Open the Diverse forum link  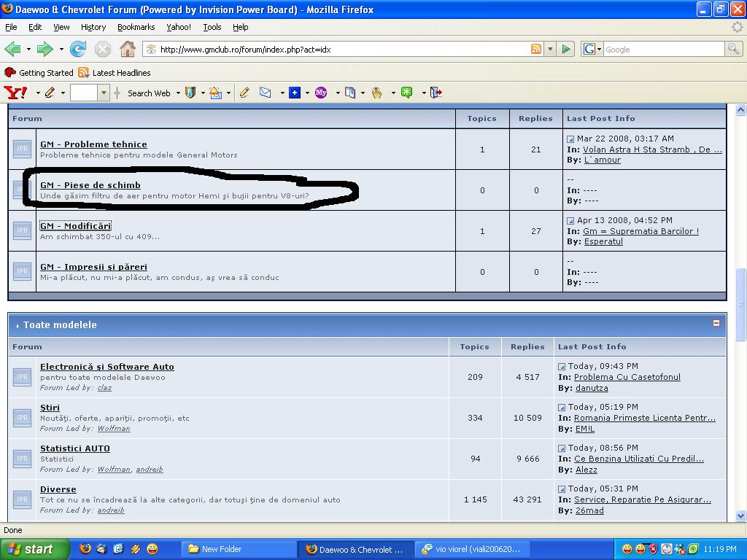[x=58, y=489]
